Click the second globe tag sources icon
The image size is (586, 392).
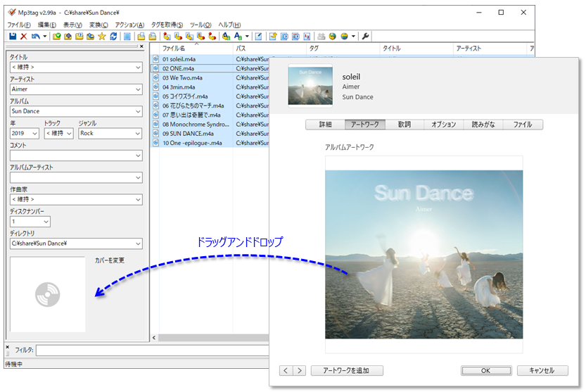(344, 37)
